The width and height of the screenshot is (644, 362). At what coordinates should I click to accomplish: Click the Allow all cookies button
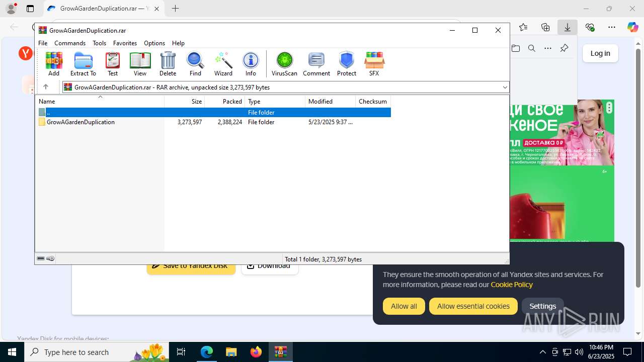coord(404,306)
